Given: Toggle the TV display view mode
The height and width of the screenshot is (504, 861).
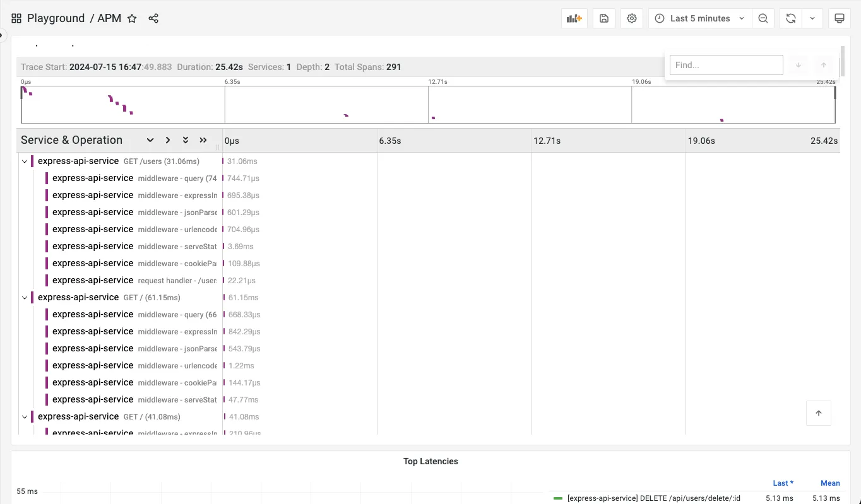Looking at the screenshot, I should (840, 18).
